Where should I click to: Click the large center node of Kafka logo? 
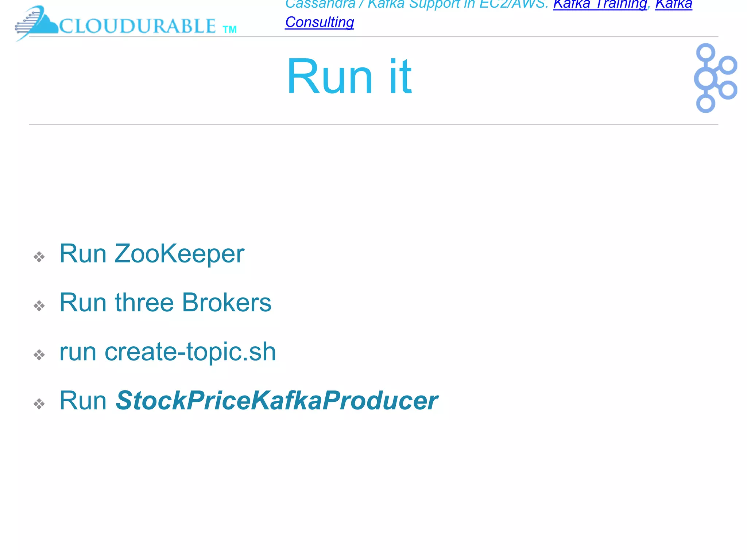[706, 78]
